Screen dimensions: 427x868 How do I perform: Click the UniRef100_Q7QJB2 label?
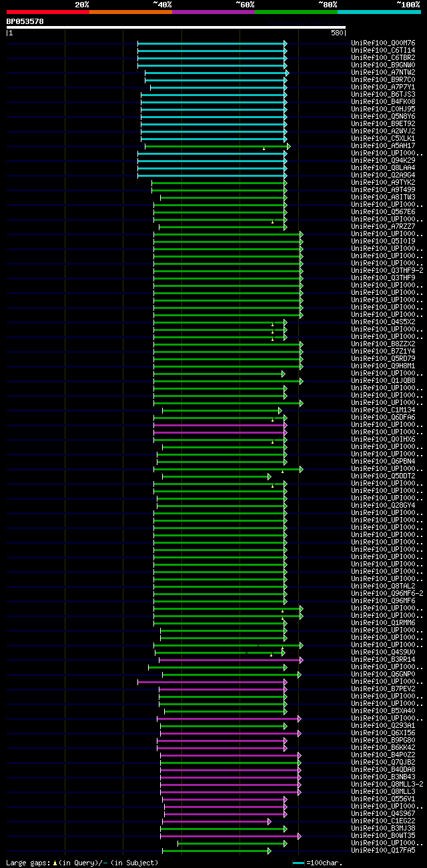(383, 763)
